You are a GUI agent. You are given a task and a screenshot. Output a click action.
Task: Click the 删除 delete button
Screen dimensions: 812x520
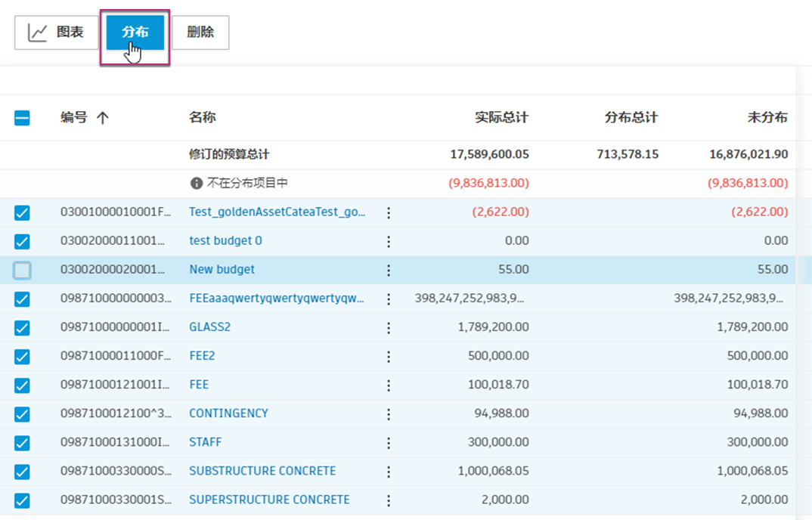pos(200,32)
